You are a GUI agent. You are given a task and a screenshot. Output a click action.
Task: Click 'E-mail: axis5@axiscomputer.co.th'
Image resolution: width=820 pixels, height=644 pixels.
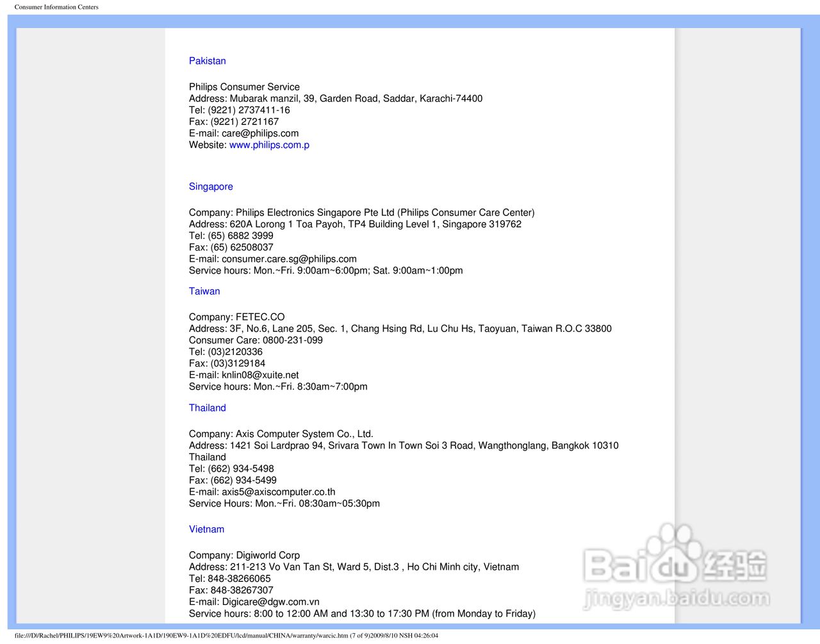point(262,492)
